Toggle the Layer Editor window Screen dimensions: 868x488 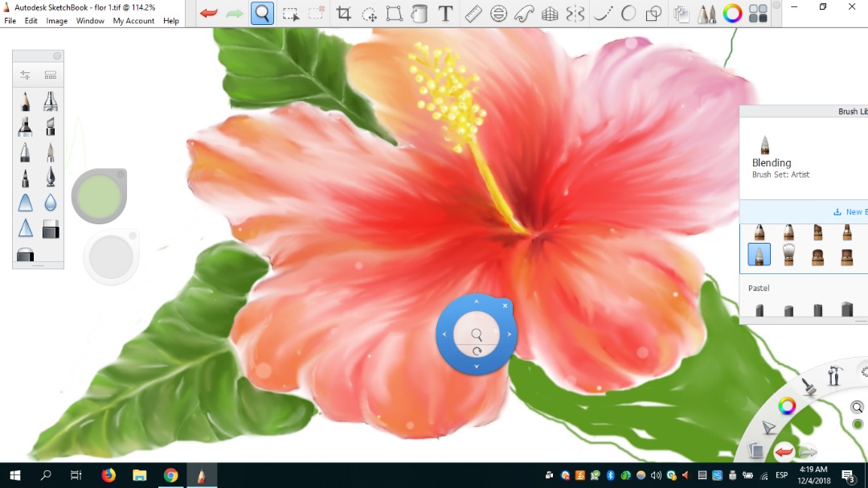coord(681,14)
